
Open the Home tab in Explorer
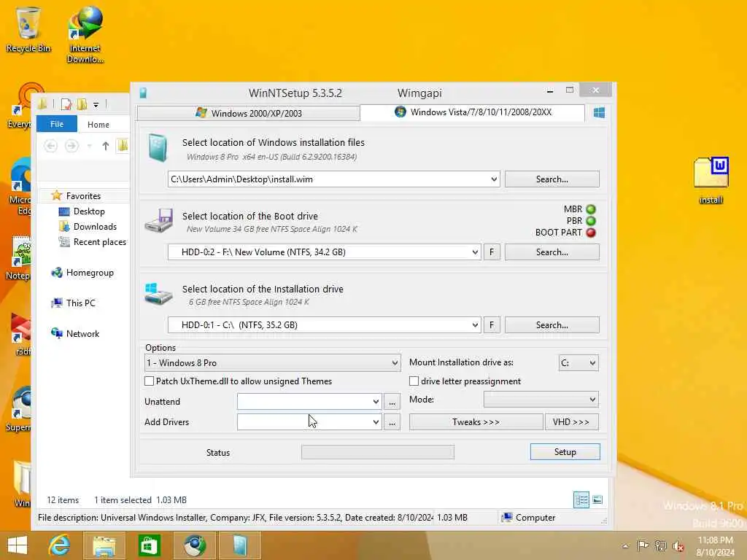(x=98, y=124)
